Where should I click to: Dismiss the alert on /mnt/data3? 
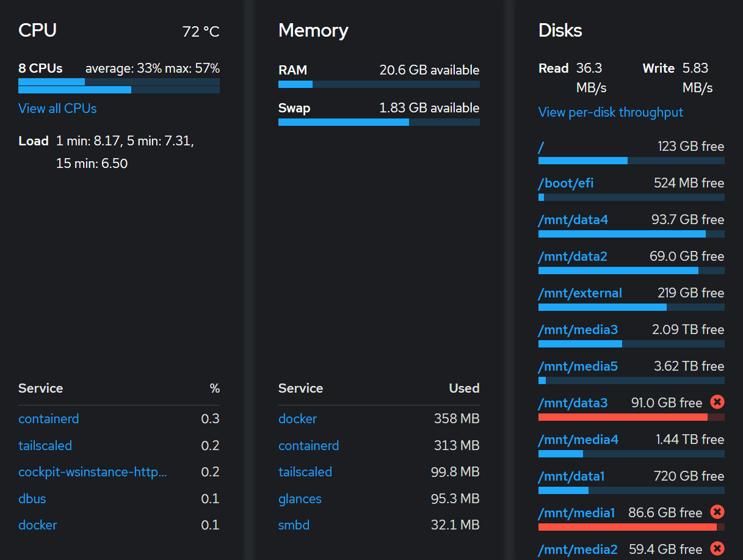pos(717,402)
